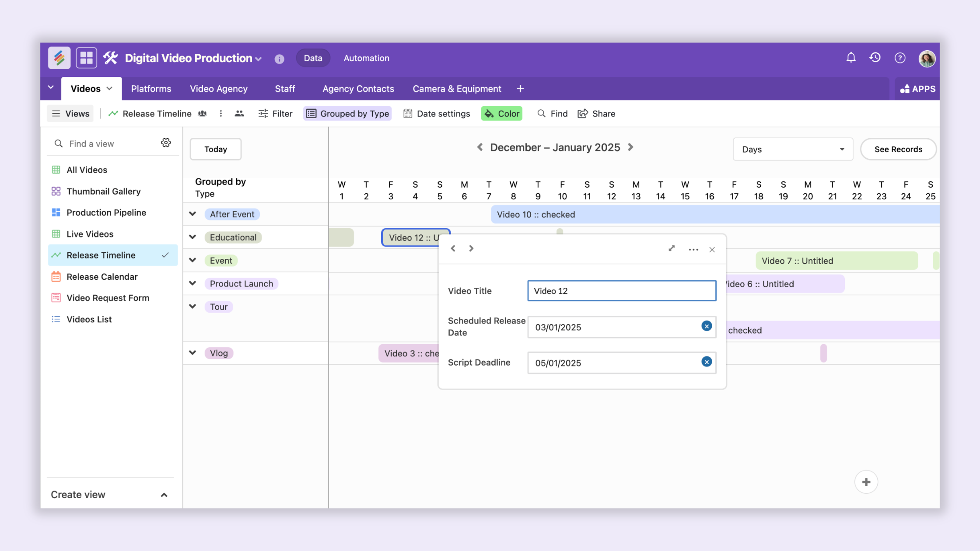
Task: Collapse the Educational group
Action: tap(192, 237)
